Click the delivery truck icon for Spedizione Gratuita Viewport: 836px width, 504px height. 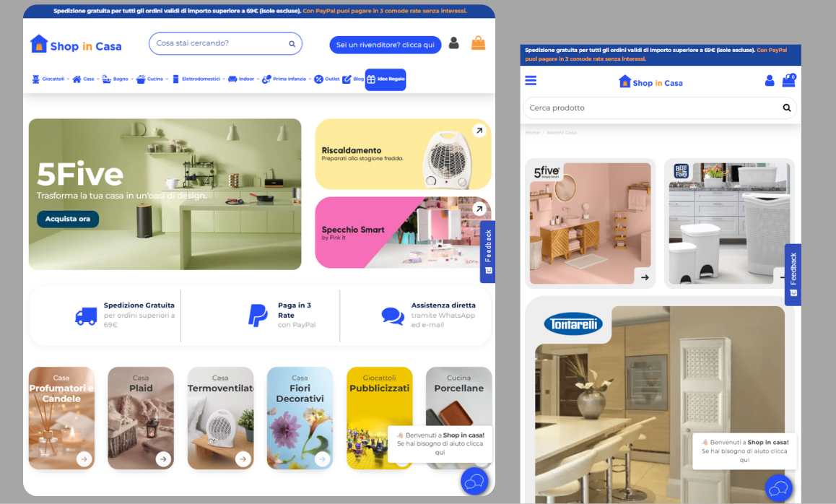click(x=86, y=316)
